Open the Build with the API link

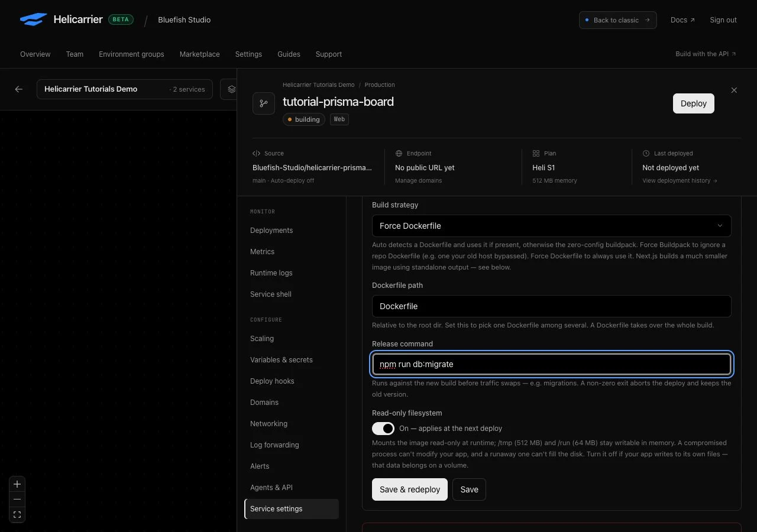tap(706, 54)
